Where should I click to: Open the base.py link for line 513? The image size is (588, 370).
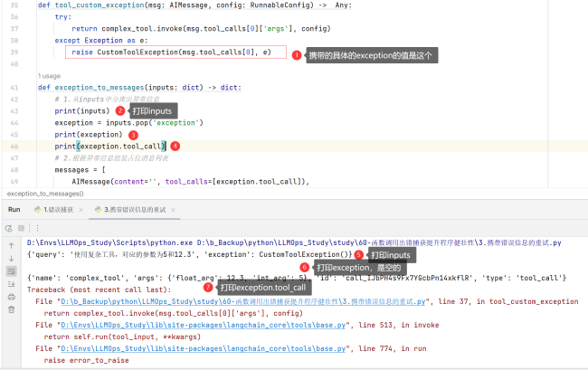(203, 325)
